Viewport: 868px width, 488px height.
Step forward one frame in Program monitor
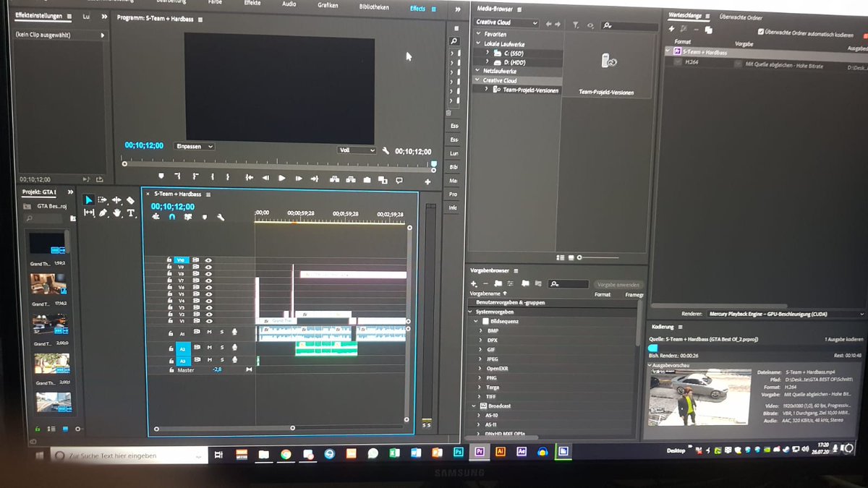pos(298,178)
